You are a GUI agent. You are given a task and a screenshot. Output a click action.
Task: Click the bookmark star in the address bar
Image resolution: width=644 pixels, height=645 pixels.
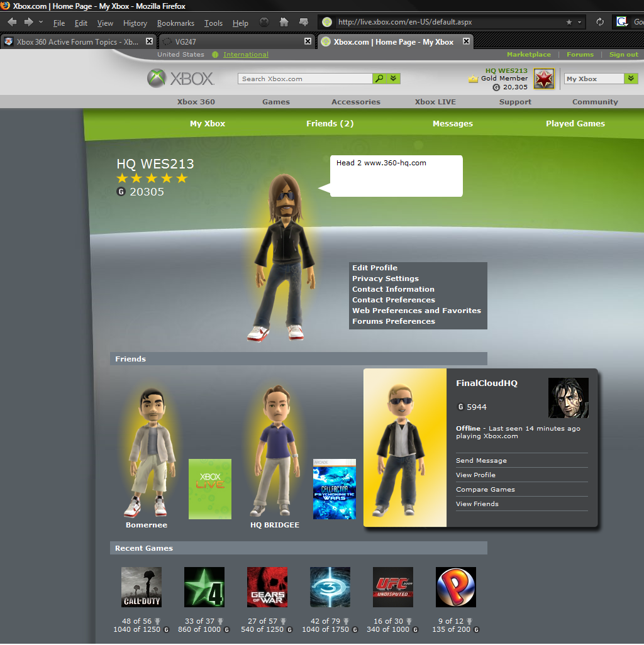569,22
